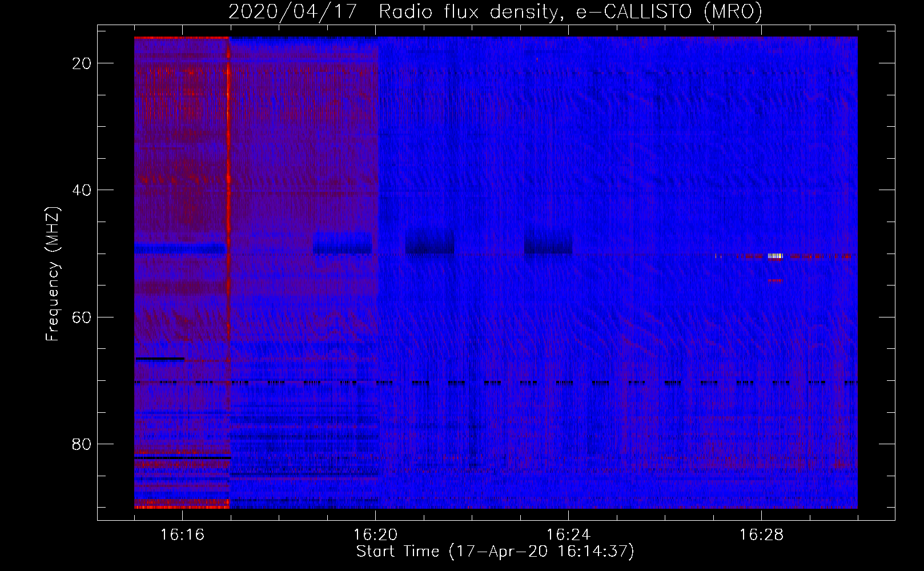
Task: Click the plot title "Radio flux density, e-CALLISTO (MRO)"
Action: pyautogui.click(x=571, y=11)
